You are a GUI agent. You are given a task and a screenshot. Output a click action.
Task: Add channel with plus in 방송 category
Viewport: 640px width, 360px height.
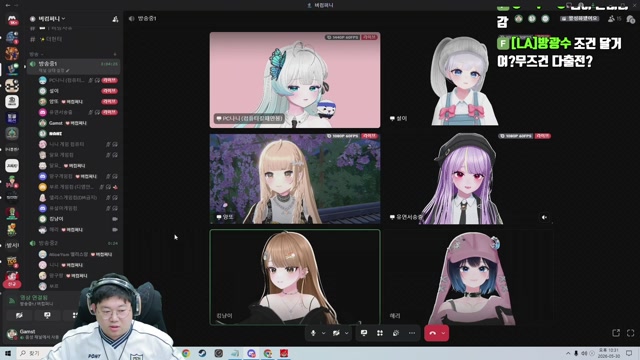(x=115, y=54)
